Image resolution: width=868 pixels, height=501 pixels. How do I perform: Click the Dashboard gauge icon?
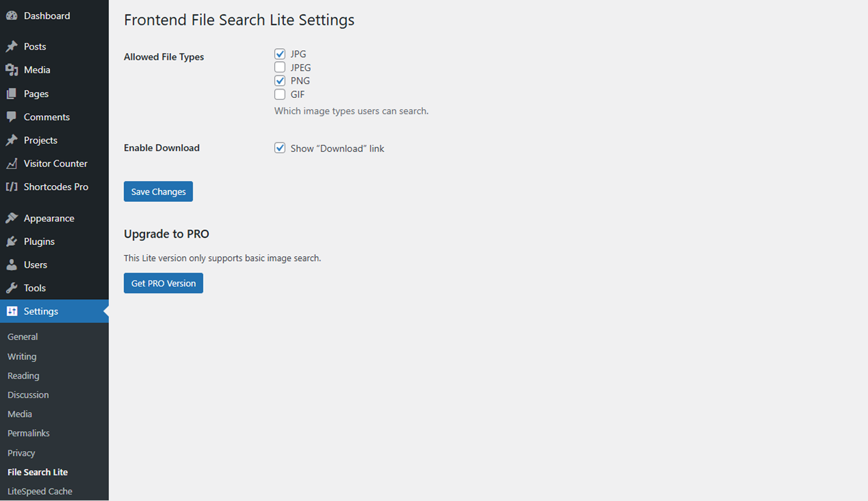[x=12, y=16]
